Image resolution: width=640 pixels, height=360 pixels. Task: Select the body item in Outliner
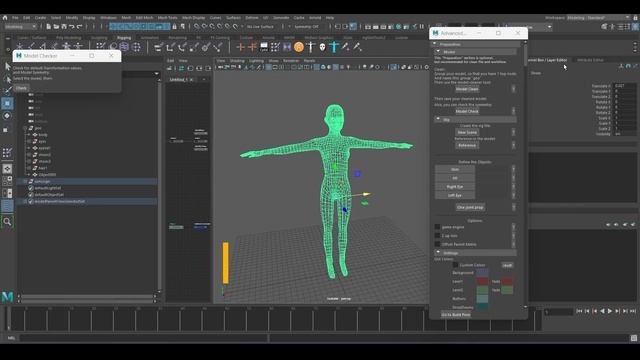point(42,135)
